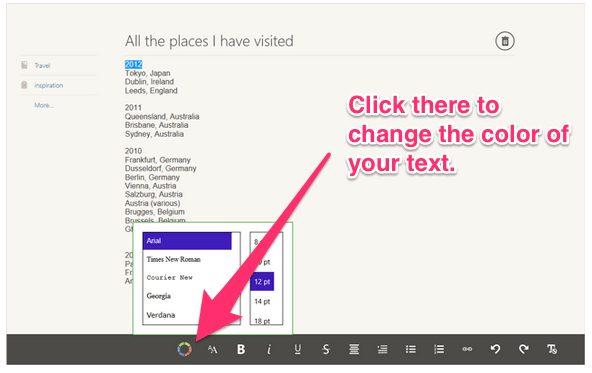Viewport: 592px width, 373px height.
Task: Click the 'Vienna, Austria' line
Action: 150,186
